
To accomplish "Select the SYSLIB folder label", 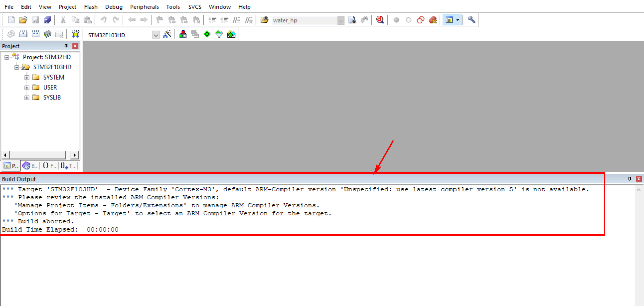I will click(x=52, y=97).
